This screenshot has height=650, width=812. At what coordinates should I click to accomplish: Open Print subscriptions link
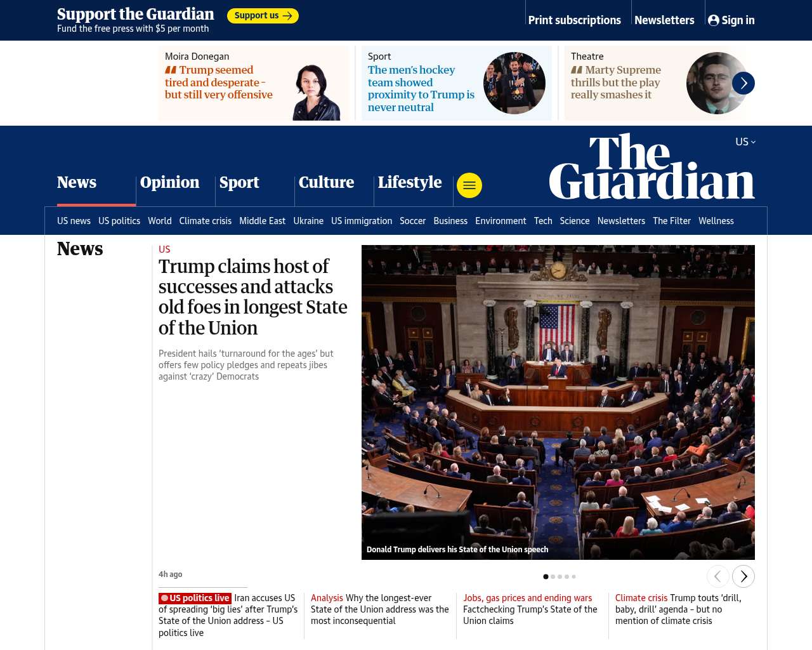point(575,20)
